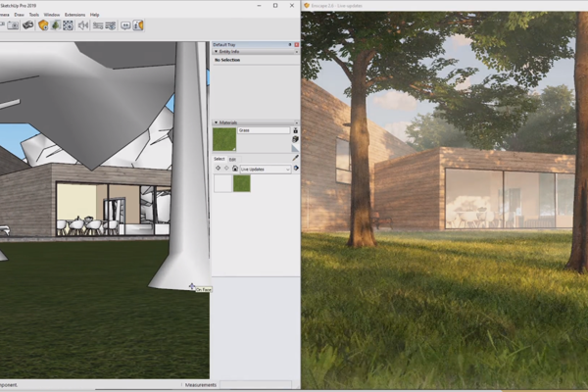Click the binoculars icon in the toolbar
The height and width of the screenshot is (392, 588).
pyautogui.click(x=27, y=25)
